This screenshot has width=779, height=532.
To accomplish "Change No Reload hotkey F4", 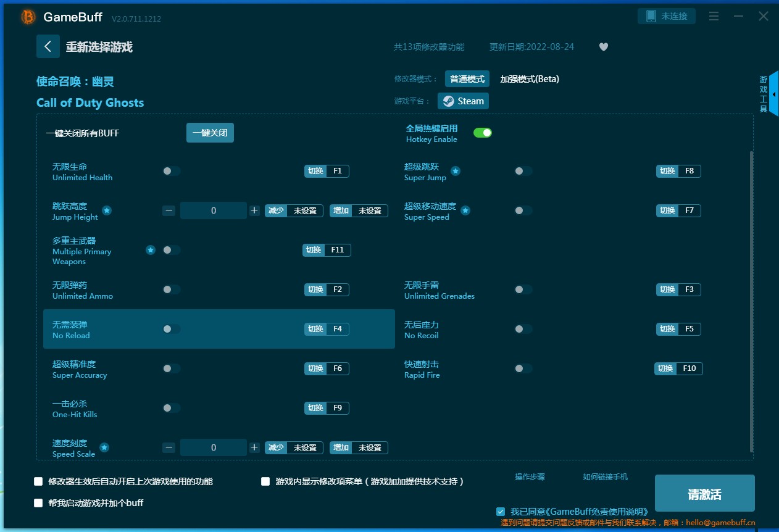I will tap(327, 329).
